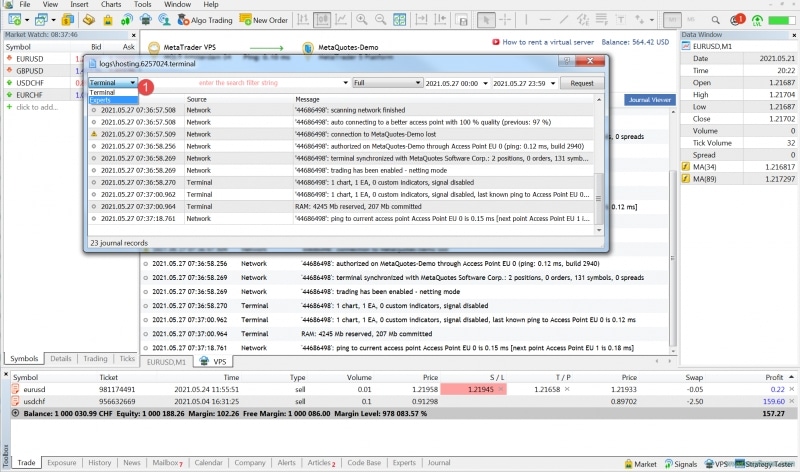Click the save chart template icon
The width and height of the screenshot is (800, 472).
(462, 20)
